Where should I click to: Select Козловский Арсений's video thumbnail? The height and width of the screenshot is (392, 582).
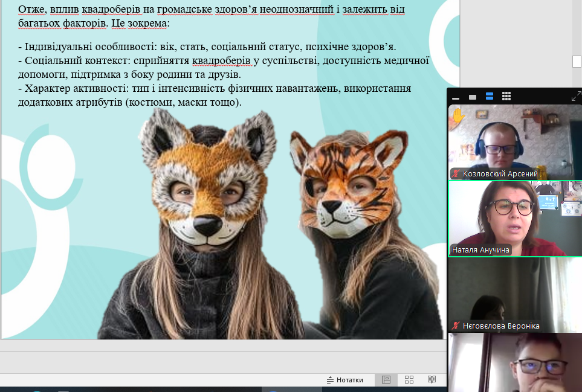point(515,142)
